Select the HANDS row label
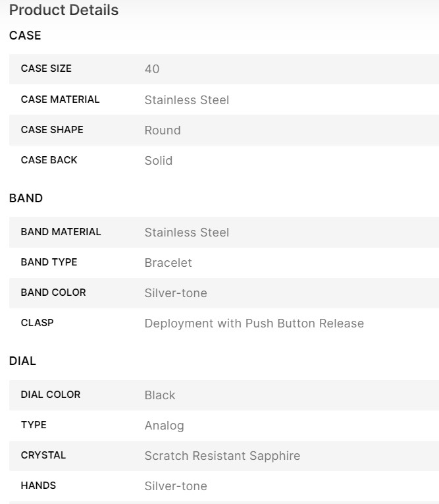The image size is (439, 504). point(38,486)
